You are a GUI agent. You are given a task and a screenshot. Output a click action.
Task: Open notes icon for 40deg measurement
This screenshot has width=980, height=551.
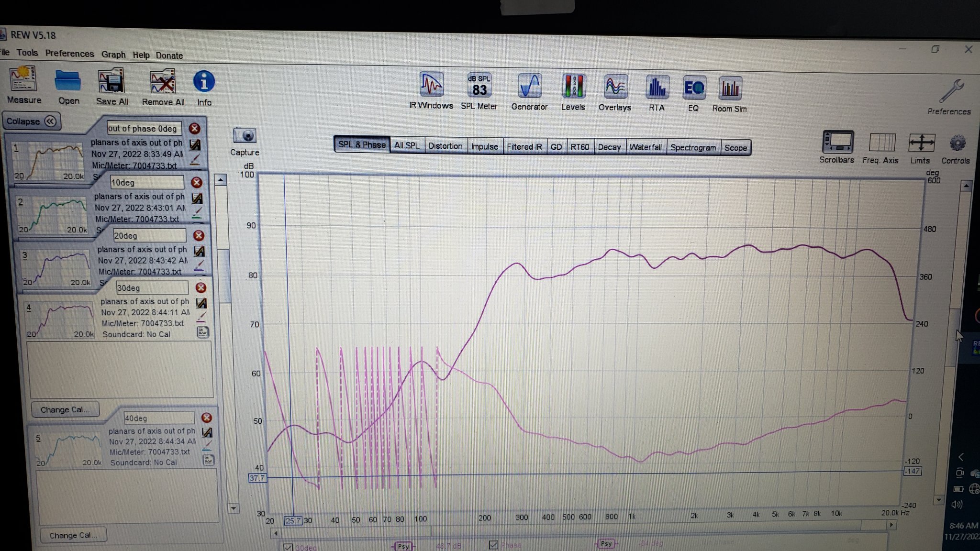click(208, 460)
